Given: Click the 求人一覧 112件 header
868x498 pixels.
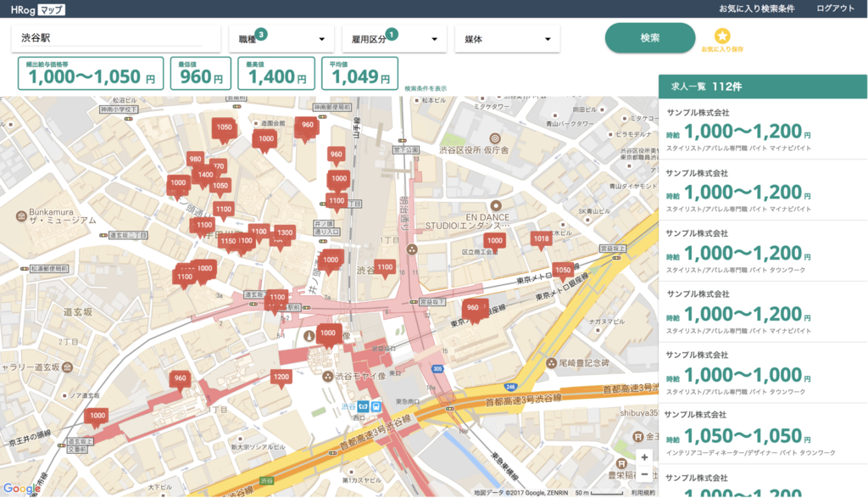Looking at the screenshot, I should (763, 87).
